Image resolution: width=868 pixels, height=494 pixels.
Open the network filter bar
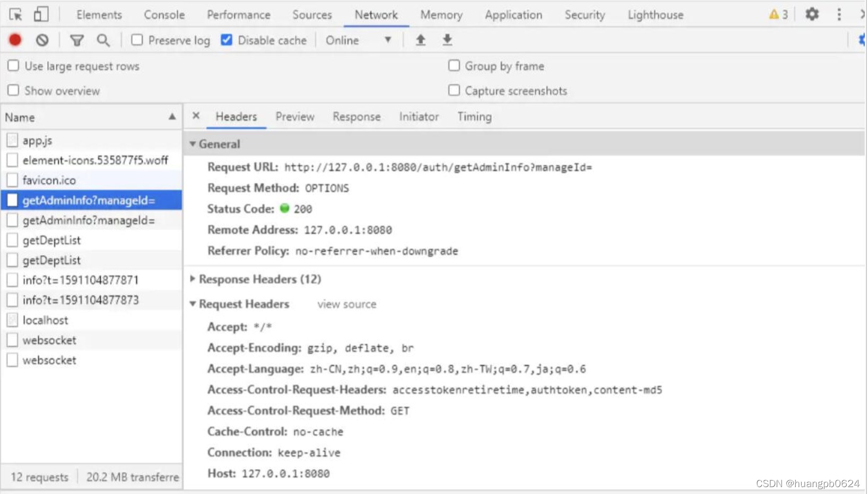click(77, 40)
